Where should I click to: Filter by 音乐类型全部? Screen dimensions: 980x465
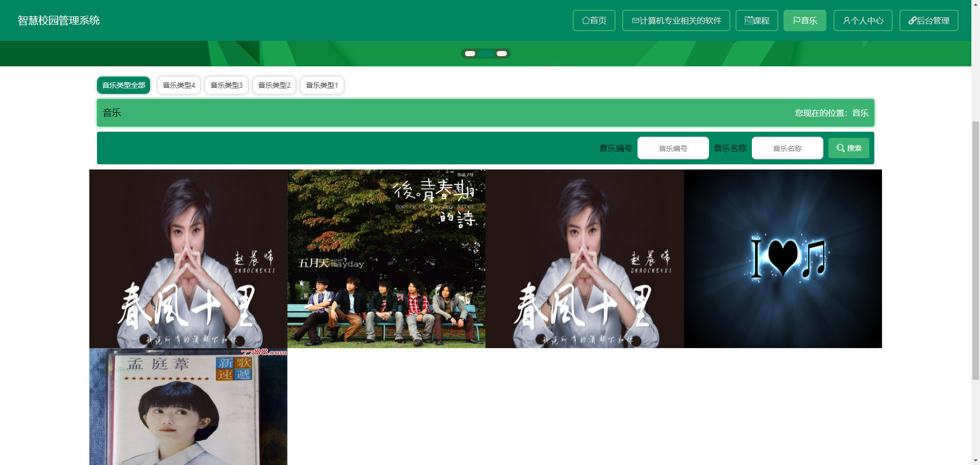124,85
